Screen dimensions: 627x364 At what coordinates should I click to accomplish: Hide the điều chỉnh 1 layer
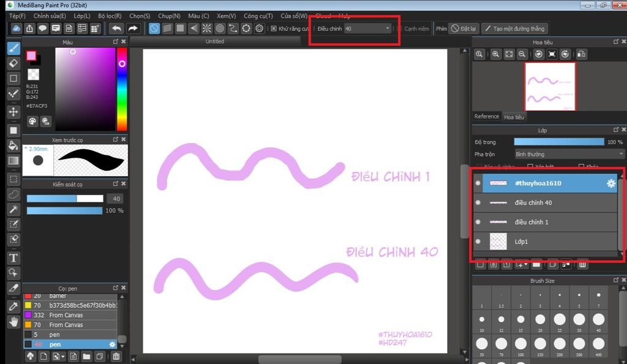pyautogui.click(x=478, y=221)
